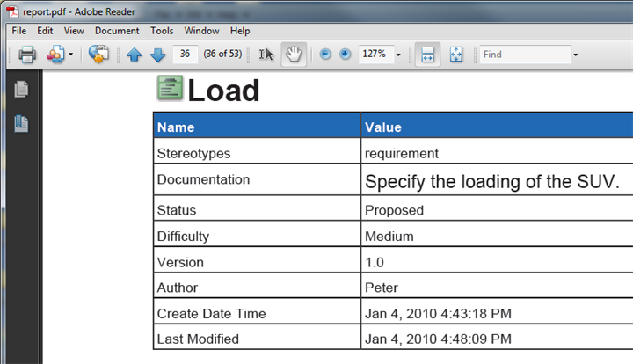Screen dimensions: 633x364
Task: Open the zoom percentage dropdown arrow
Action: [x=398, y=55]
